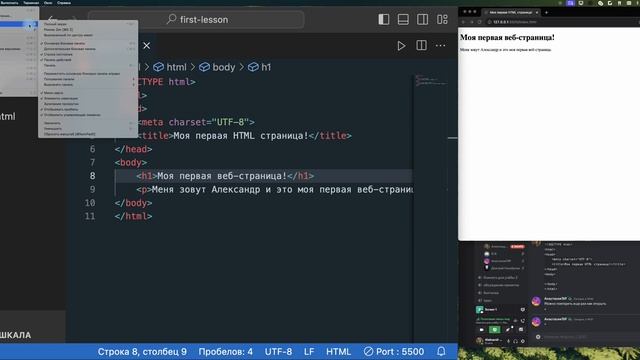
Task: Expand breadcrumb chevron before h1
Action: pos(242,67)
